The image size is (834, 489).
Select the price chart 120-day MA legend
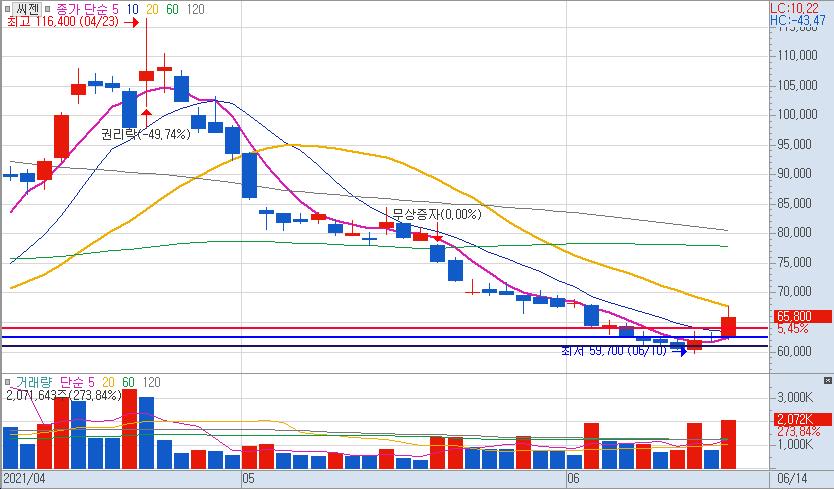coord(195,9)
